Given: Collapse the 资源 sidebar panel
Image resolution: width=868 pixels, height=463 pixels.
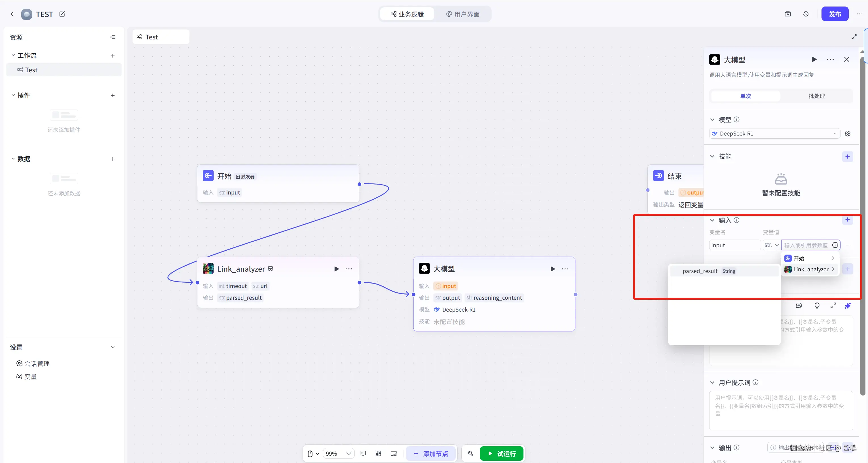Looking at the screenshot, I should 113,37.
